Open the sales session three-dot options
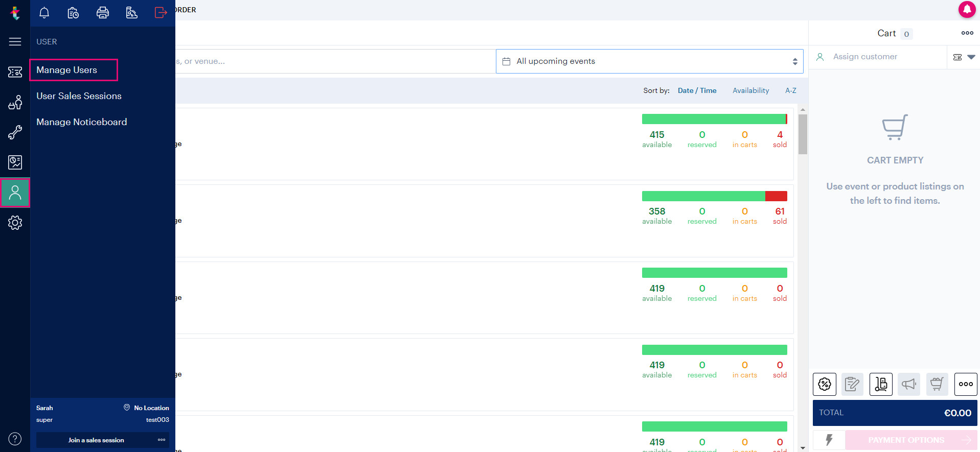The height and width of the screenshot is (452, 980). coord(162,440)
